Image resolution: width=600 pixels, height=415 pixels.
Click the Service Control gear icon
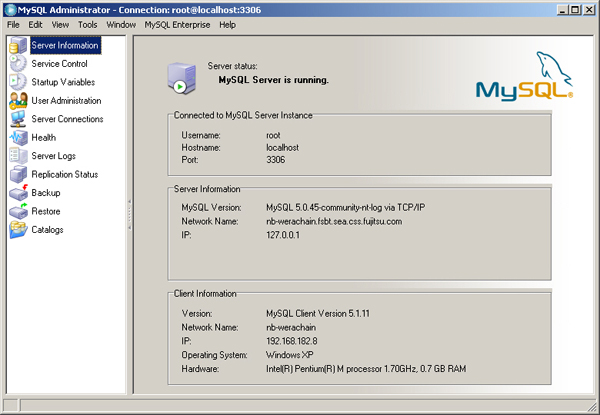pos(18,63)
